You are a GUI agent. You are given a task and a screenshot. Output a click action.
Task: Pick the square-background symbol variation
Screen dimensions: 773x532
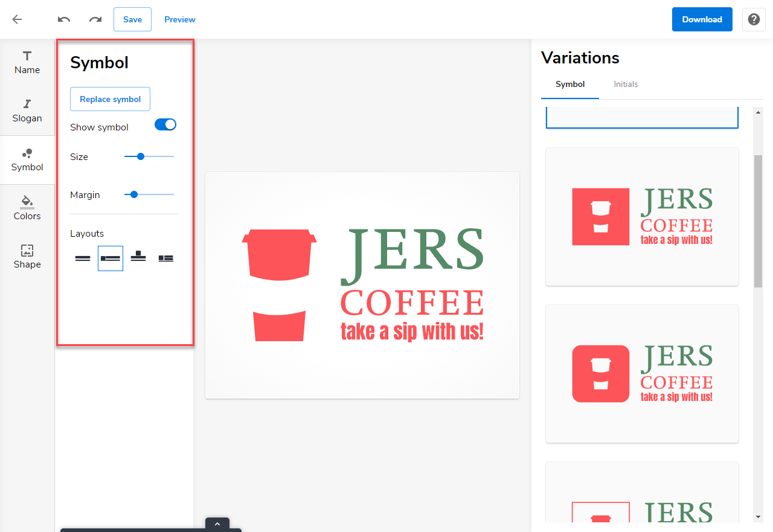coord(642,217)
